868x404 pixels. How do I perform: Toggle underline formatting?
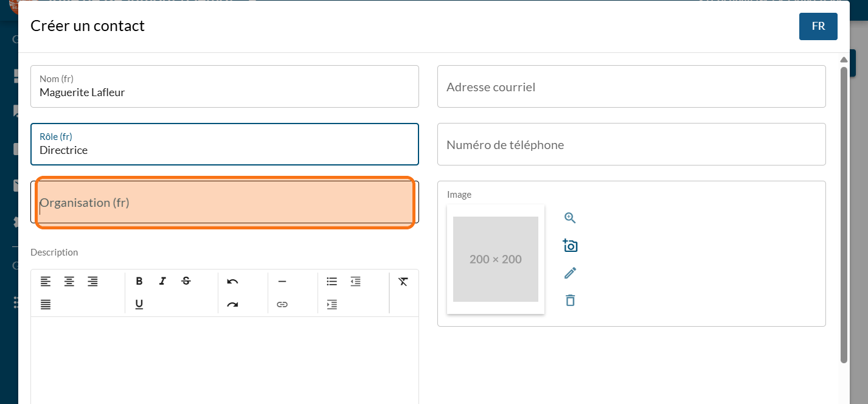tap(139, 304)
